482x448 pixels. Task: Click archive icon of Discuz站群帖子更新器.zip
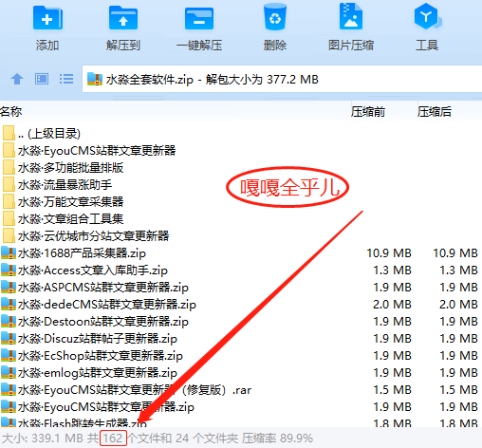pos(9,338)
